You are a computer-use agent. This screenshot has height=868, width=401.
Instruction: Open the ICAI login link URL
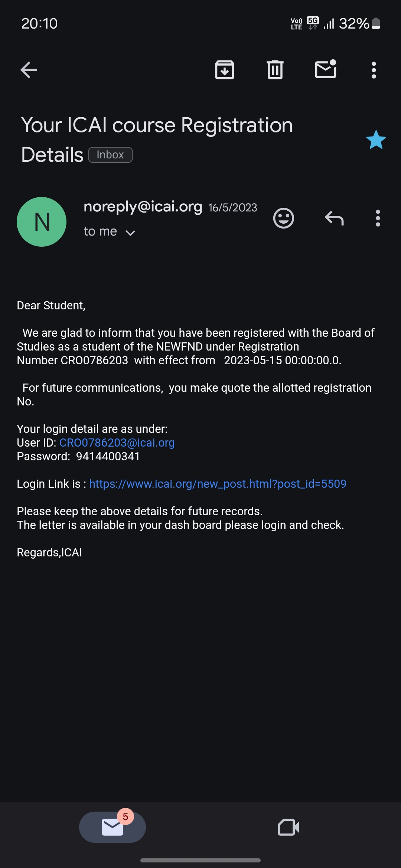(218, 484)
